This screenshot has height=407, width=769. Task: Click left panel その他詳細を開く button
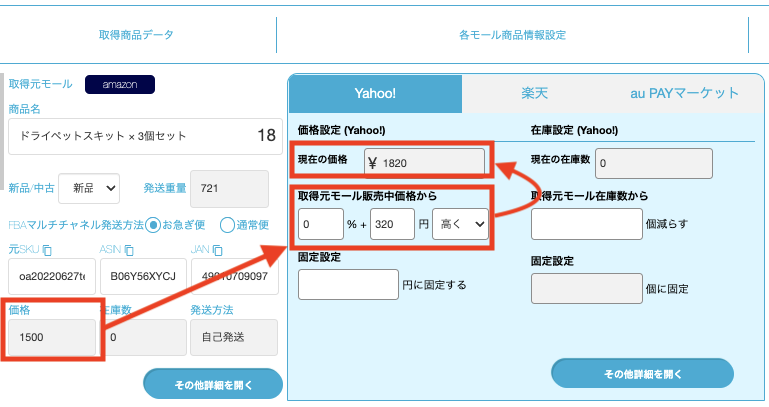point(212,383)
